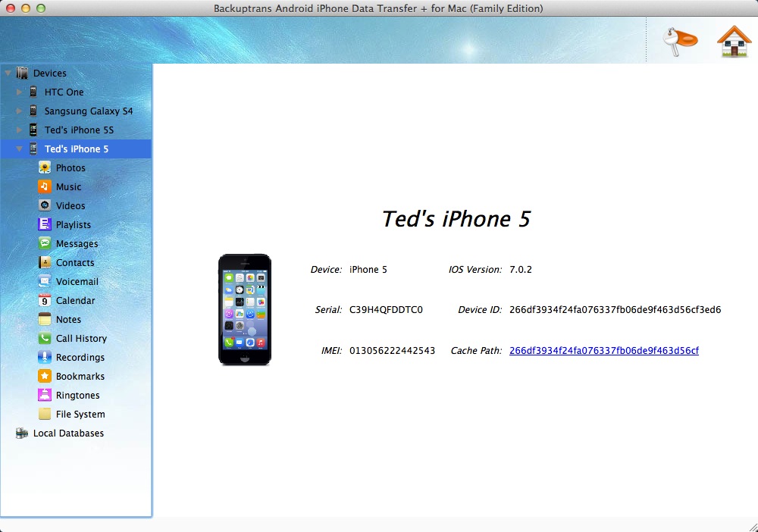The image size is (758, 532).
Task: Click the Device ID hash value
Action: 615,310
